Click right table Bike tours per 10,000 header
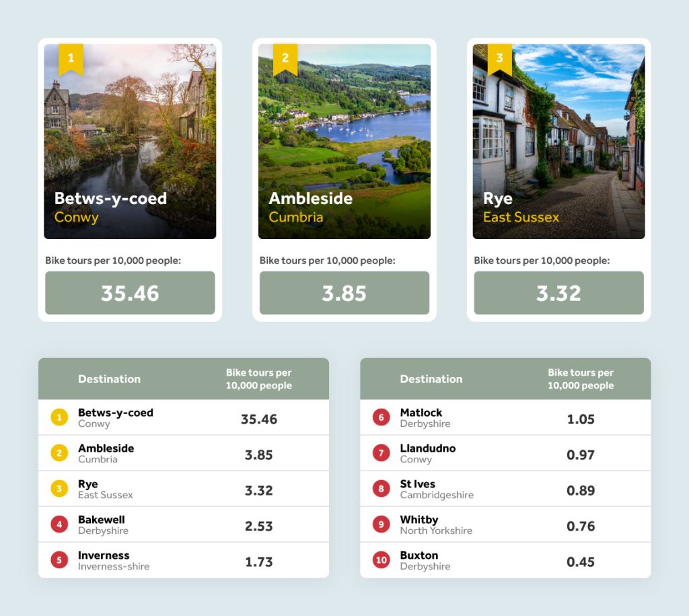The width and height of the screenshot is (689, 616). pyautogui.click(x=580, y=379)
